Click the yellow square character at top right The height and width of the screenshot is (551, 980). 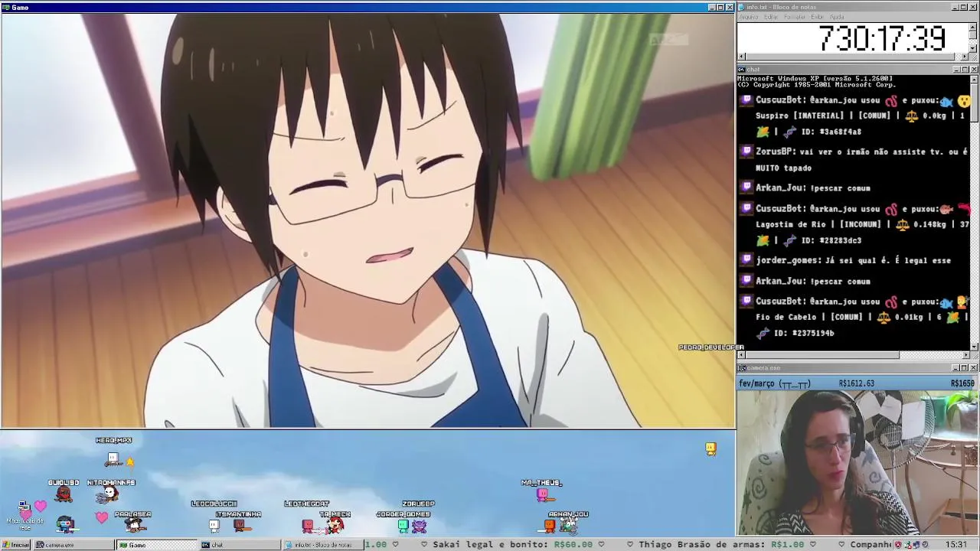(x=710, y=449)
